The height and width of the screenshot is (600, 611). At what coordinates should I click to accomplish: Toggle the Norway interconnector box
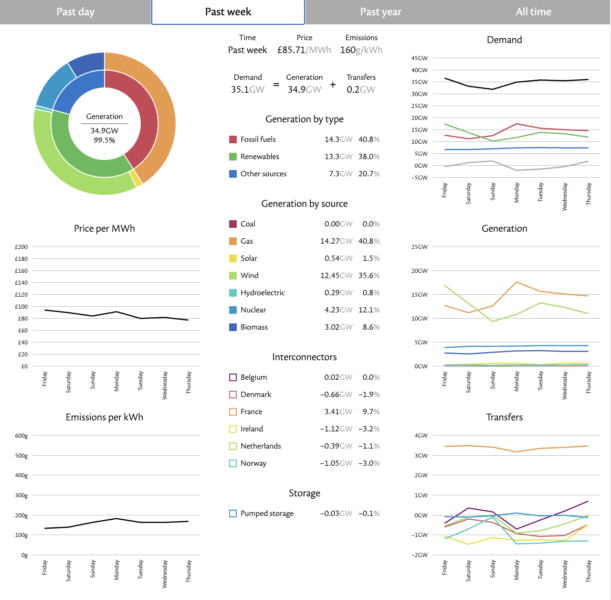tap(233, 462)
